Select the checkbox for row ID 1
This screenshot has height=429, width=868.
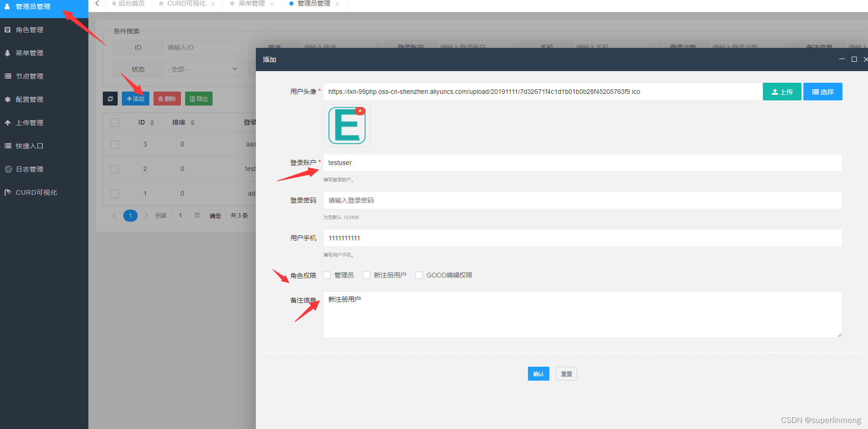tap(115, 194)
